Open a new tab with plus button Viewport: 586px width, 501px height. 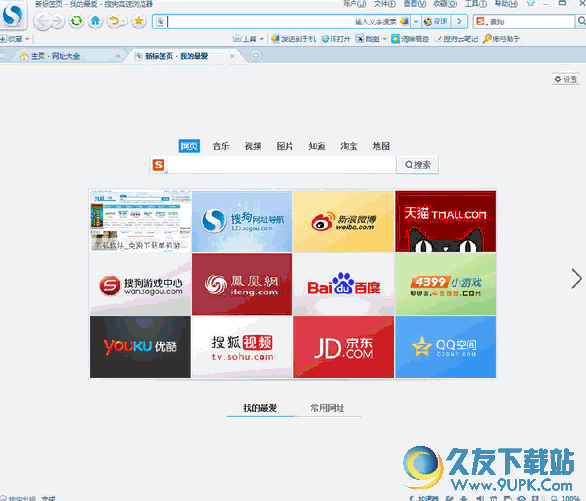(256, 56)
